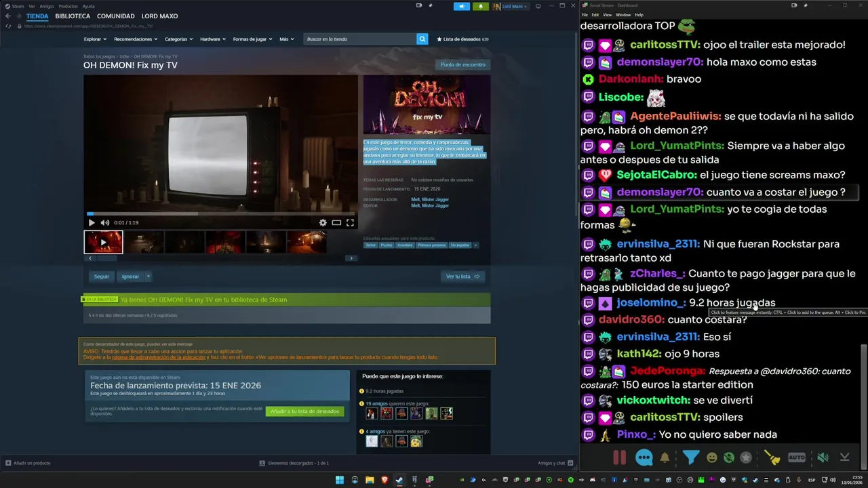This screenshot has height=488, width=868.
Task: Open Steam announcements megaphone button
Action: tap(462, 6)
